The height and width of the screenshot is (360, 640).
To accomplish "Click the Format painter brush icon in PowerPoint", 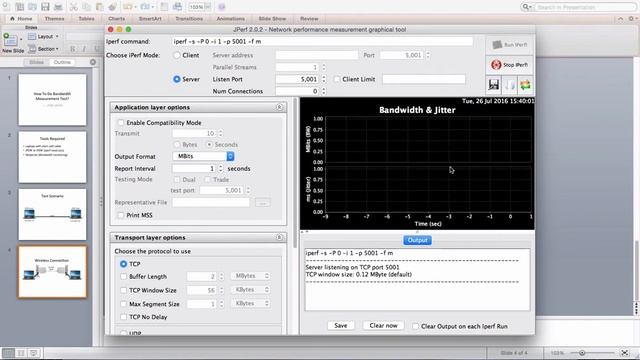I will (113, 7).
